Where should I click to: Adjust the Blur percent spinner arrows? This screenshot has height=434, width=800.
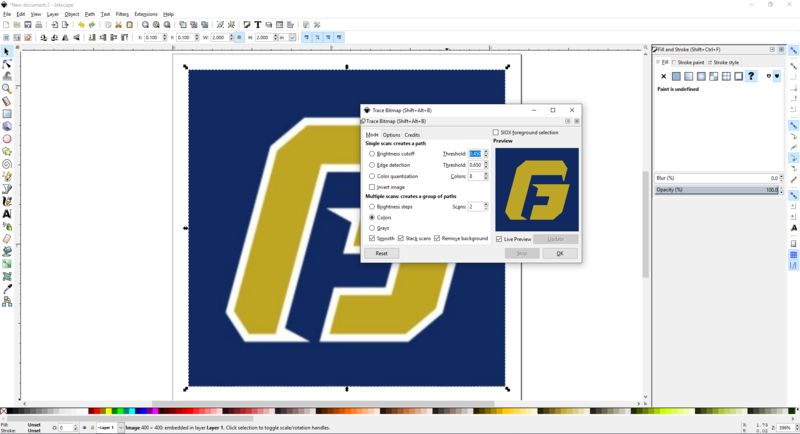pyautogui.click(x=781, y=178)
